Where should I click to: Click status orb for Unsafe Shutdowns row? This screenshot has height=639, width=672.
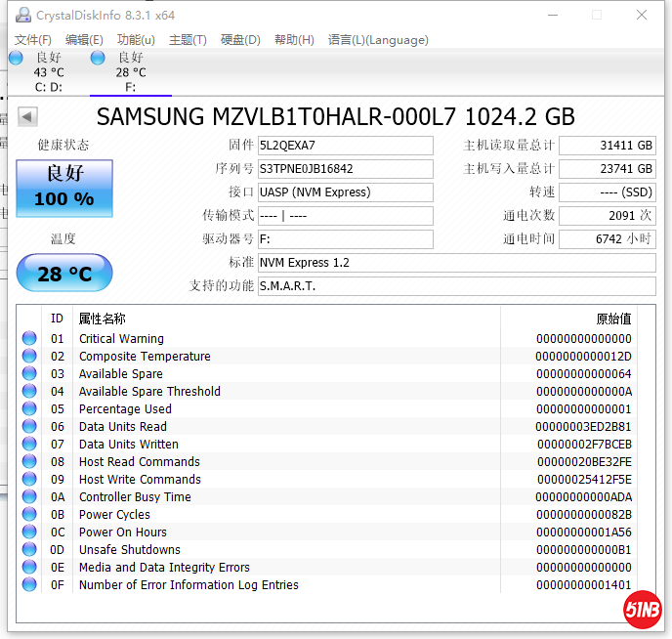(29, 550)
